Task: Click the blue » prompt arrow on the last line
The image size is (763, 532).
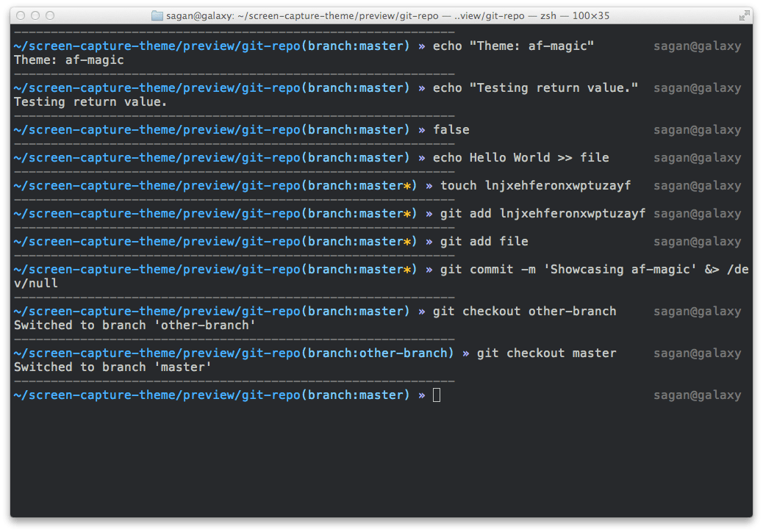Action: click(424, 395)
